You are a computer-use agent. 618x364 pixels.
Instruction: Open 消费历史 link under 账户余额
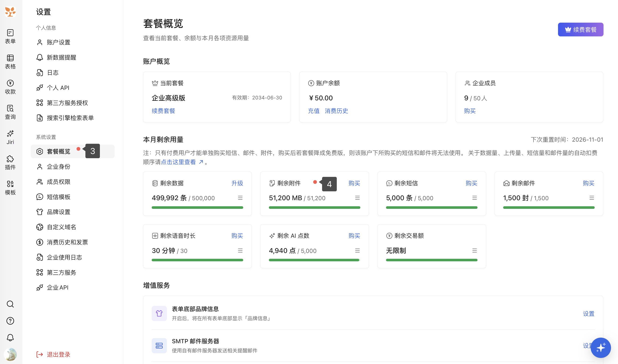click(336, 111)
